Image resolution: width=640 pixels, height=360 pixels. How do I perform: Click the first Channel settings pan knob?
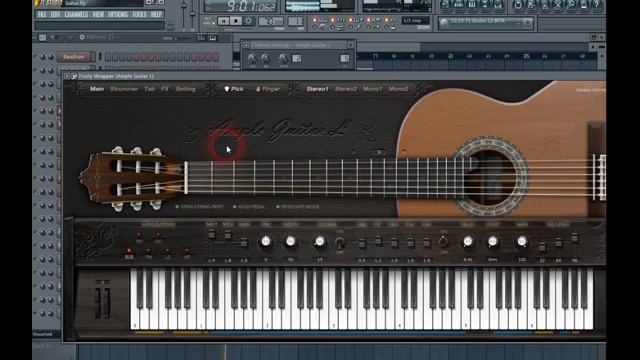[252, 59]
